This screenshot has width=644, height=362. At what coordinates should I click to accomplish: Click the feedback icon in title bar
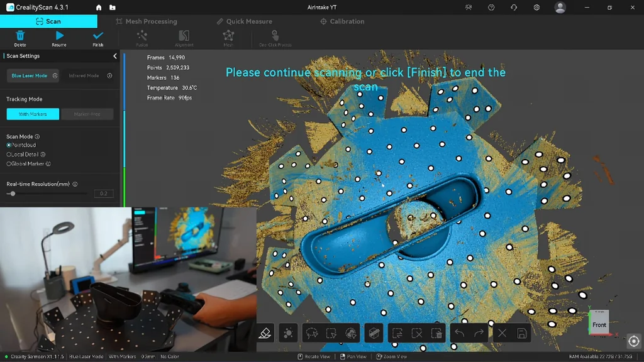click(x=469, y=8)
